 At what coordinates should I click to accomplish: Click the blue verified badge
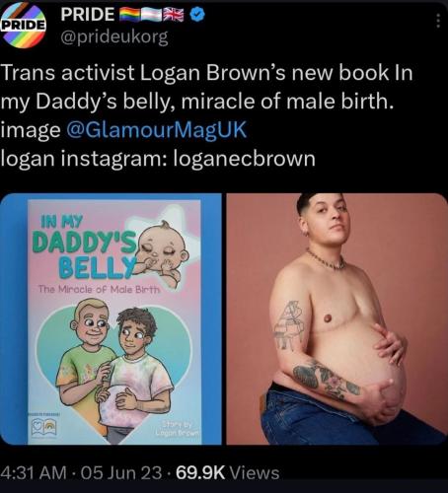pyautogui.click(x=197, y=15)
